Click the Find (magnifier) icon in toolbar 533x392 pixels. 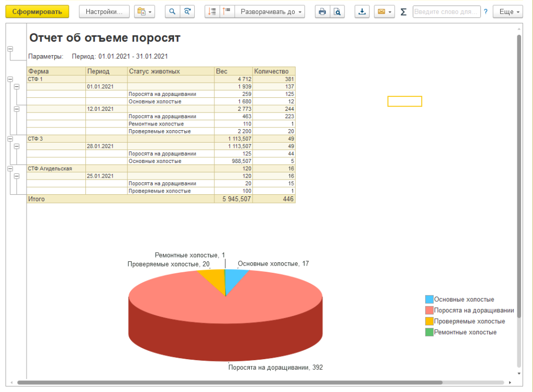172,12
